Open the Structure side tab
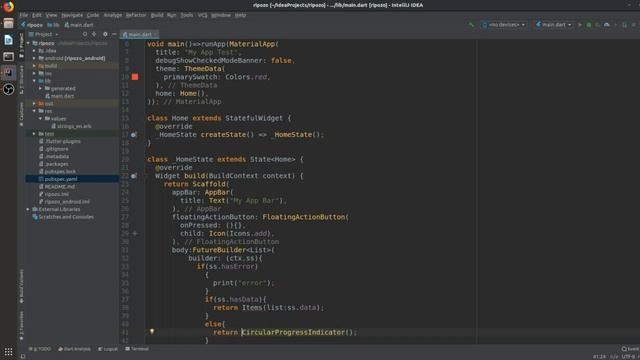 tap(21, 80)
